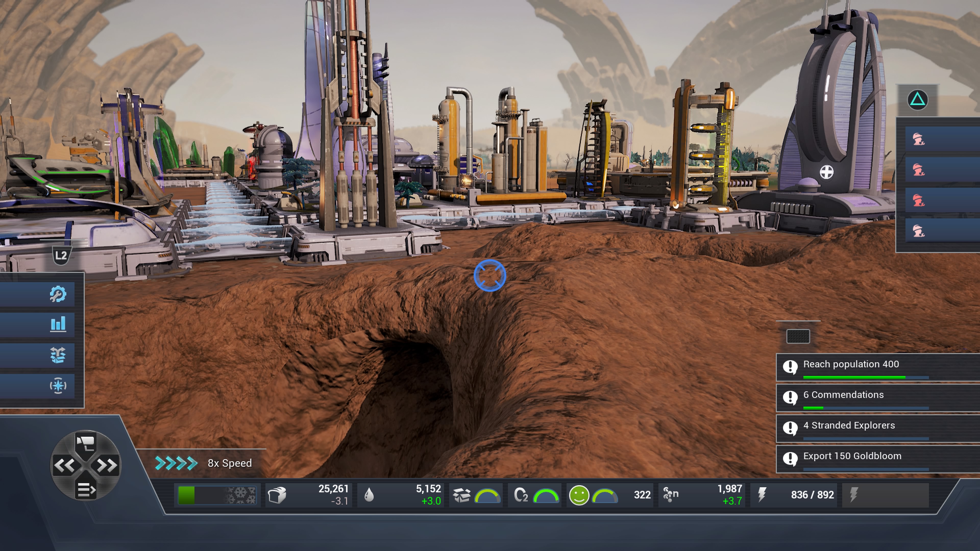Speed up time with fast-forward arrows
This screenshot has height=551, width=980.
coord(107,466)
